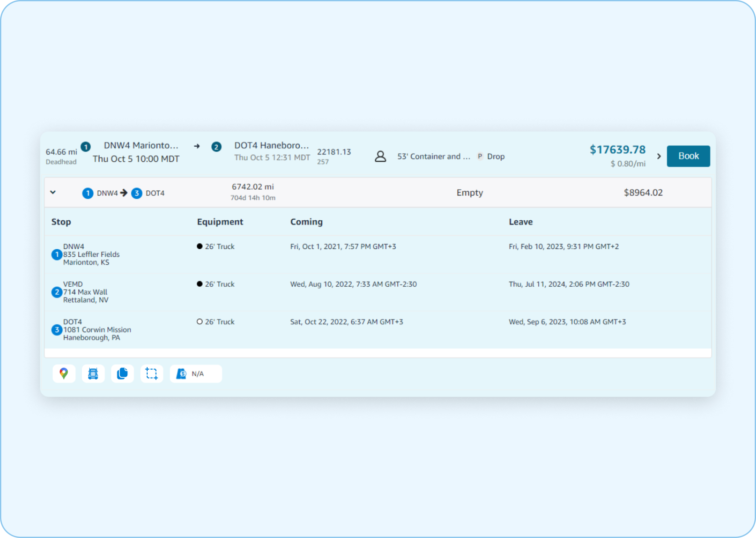
Task: Click hollow circle beside DOT4 26' Truck
Action: tap(199, 322)
